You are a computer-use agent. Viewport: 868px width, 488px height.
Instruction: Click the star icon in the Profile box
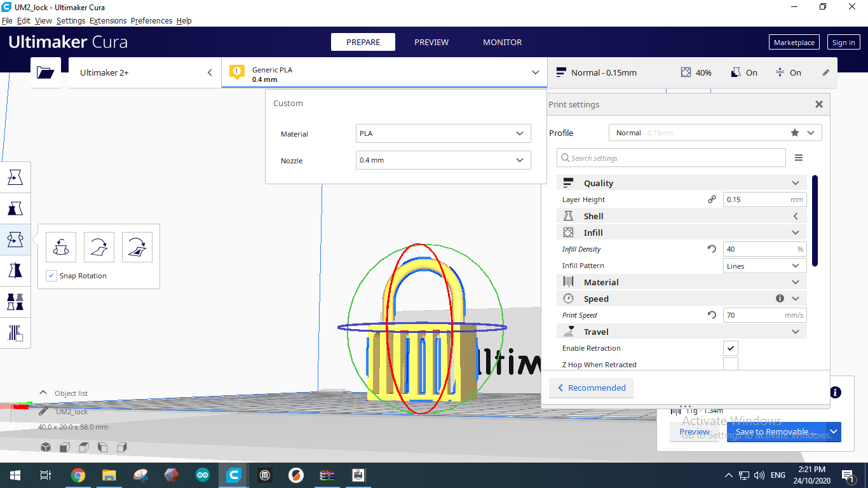click(x=795, y=133)
